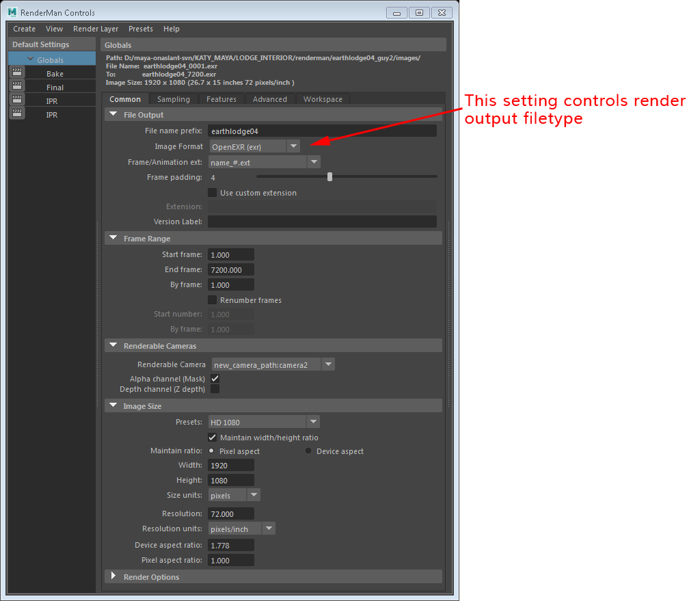Image resolution: width=700 pixels, height=601 pixels.
Task: Open the Presets menu in the menu bar
Action: tap(141, 29)
